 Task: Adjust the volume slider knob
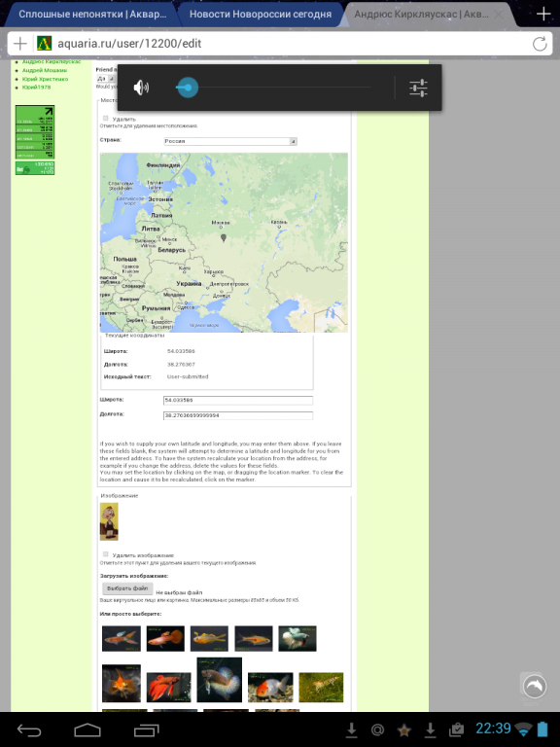188,88
